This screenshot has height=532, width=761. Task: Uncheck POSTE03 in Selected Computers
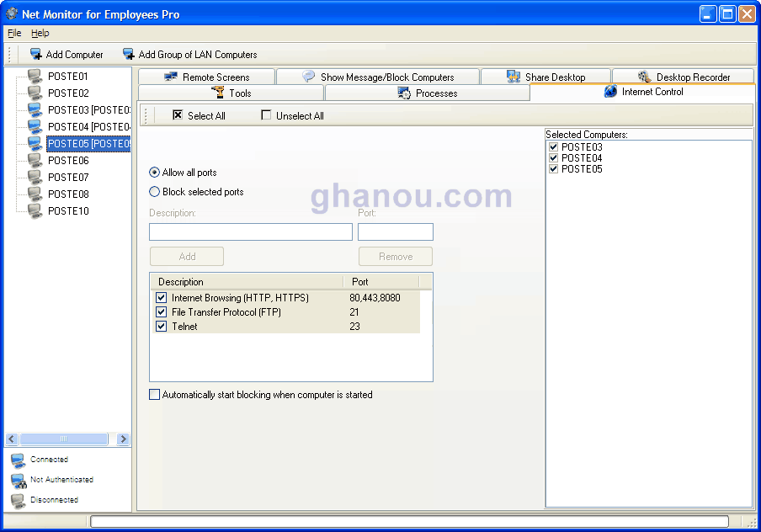(553, 146)
